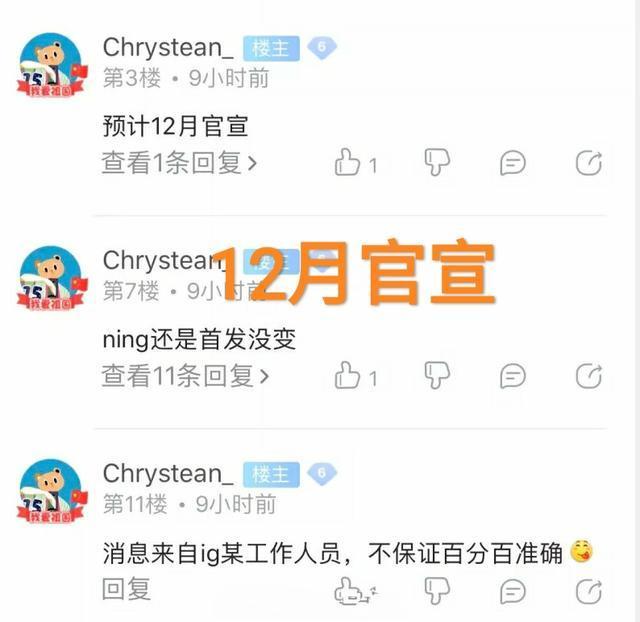Open the avatar on the 11th floor comment

tap(52, 491)
